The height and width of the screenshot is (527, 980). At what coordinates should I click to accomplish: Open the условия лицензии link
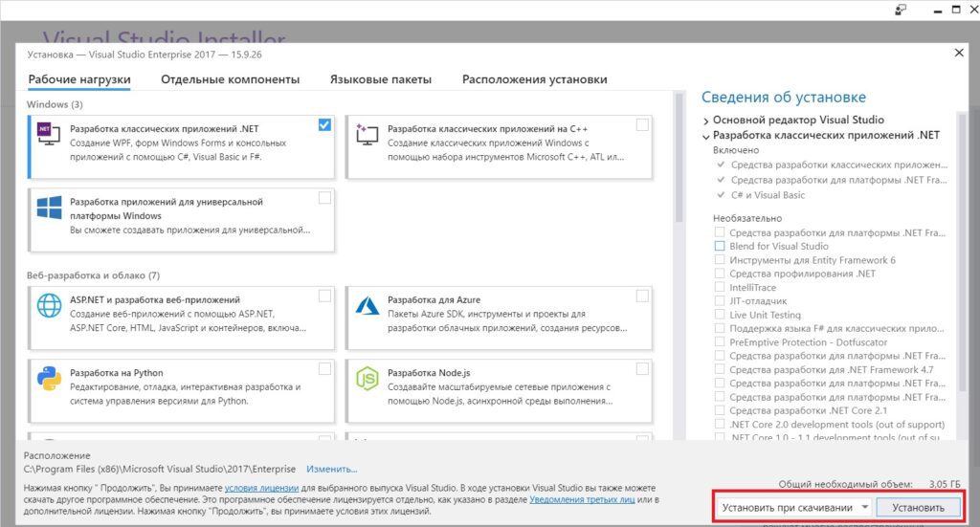coord(261,489)
